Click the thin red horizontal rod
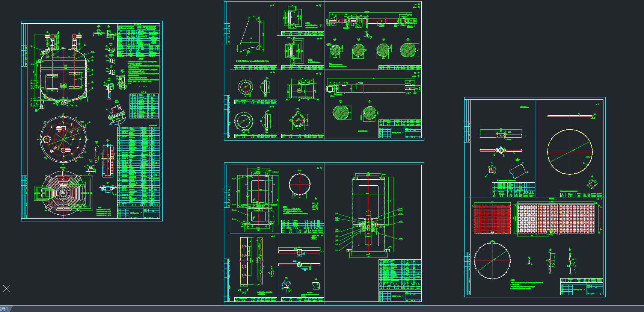 pos(570,116)
